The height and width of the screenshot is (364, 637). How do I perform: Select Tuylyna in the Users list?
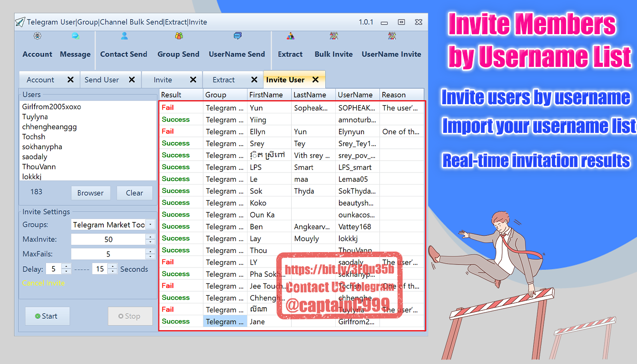point(35,117)
